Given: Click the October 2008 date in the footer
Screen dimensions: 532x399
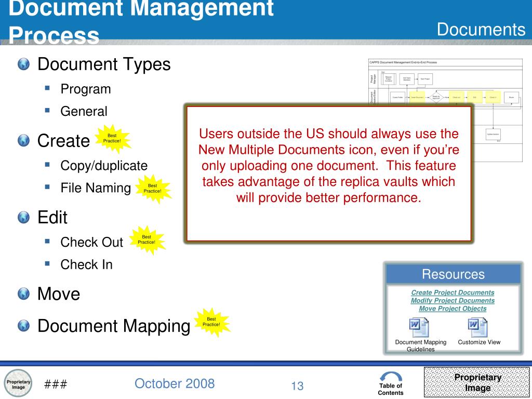Looking at the screenshot, I should 175,384.
